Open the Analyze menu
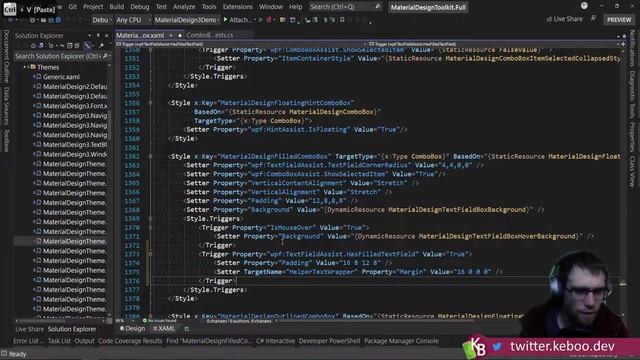Screen dimensions: 640x360 [184, 7]
